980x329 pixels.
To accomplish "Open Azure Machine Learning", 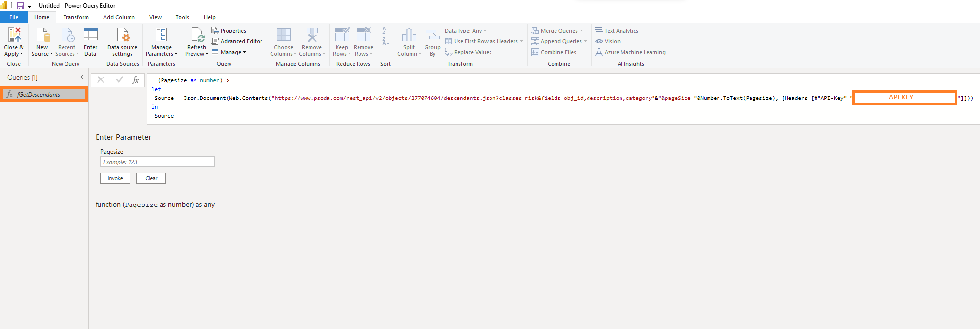I will point(630,52).
